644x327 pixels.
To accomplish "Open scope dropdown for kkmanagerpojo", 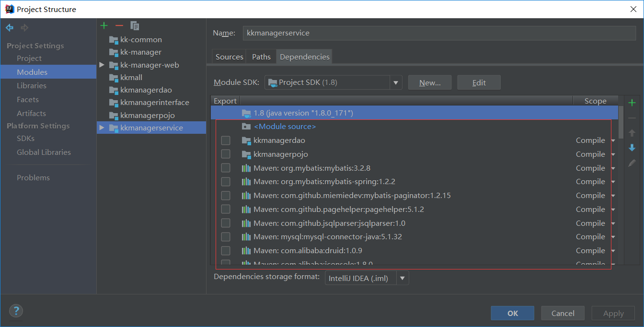I will [x=613, y=155].
